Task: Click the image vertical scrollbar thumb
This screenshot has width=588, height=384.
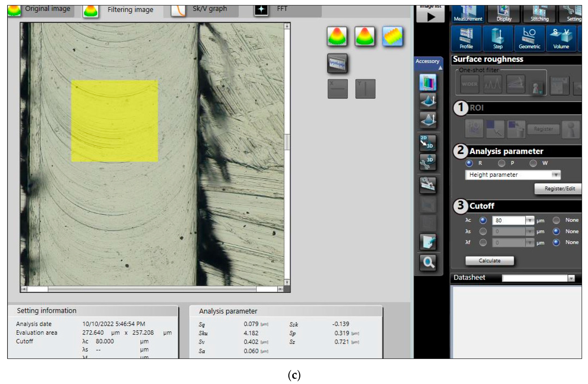Action: point(287,142)
